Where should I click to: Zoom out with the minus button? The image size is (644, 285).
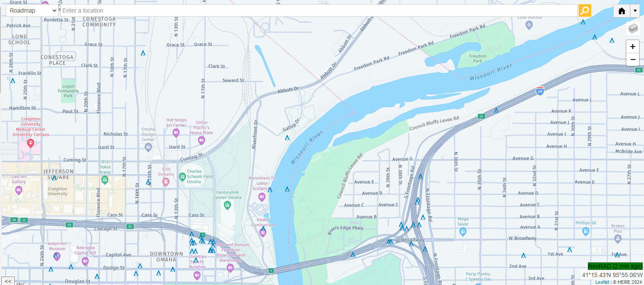[633, 60]
